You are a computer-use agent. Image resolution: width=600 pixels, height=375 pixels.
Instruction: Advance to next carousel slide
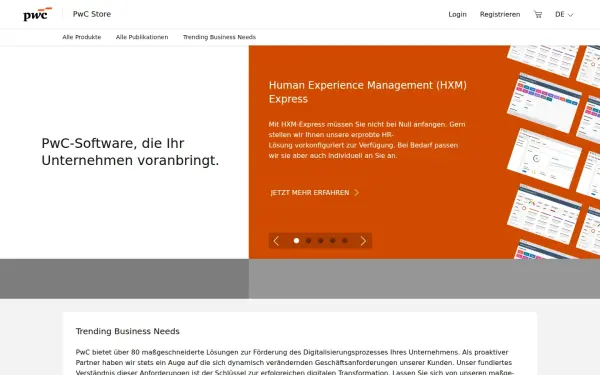[363, 241]
